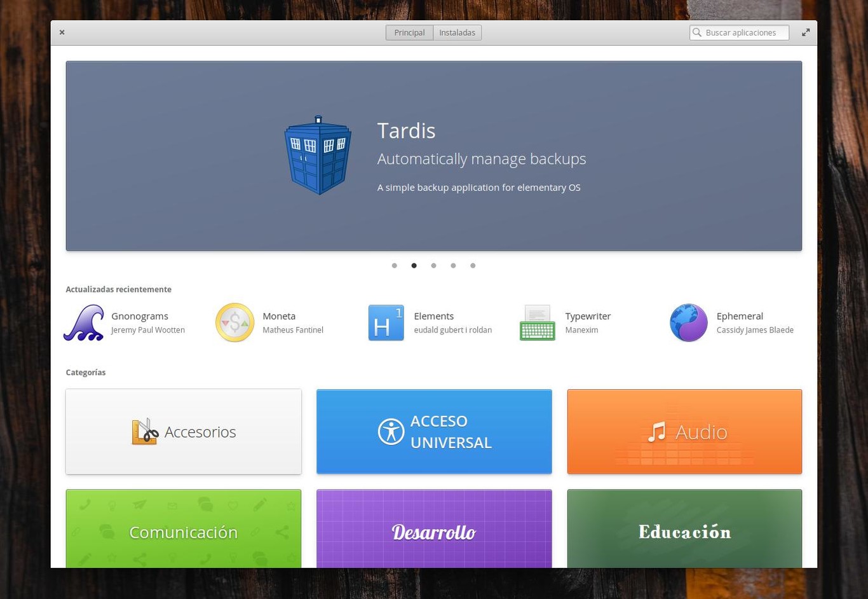The width and height of the screenshot is (868, 599).
Task: Click the Tardis banner icon
Action: 317,155
